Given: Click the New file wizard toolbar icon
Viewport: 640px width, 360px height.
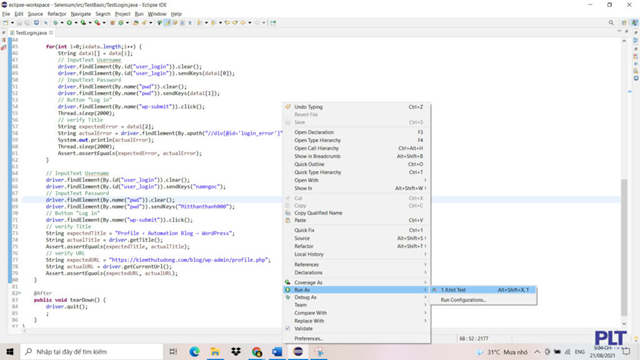Looking at the screenshot, I should coord(5,23).
